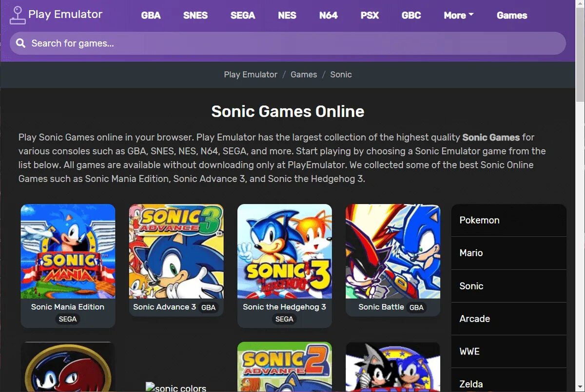The image size is (585, 392).
Task: Open the Sonic Mania Edition cover thumbnail
Action: click(68, 251)
